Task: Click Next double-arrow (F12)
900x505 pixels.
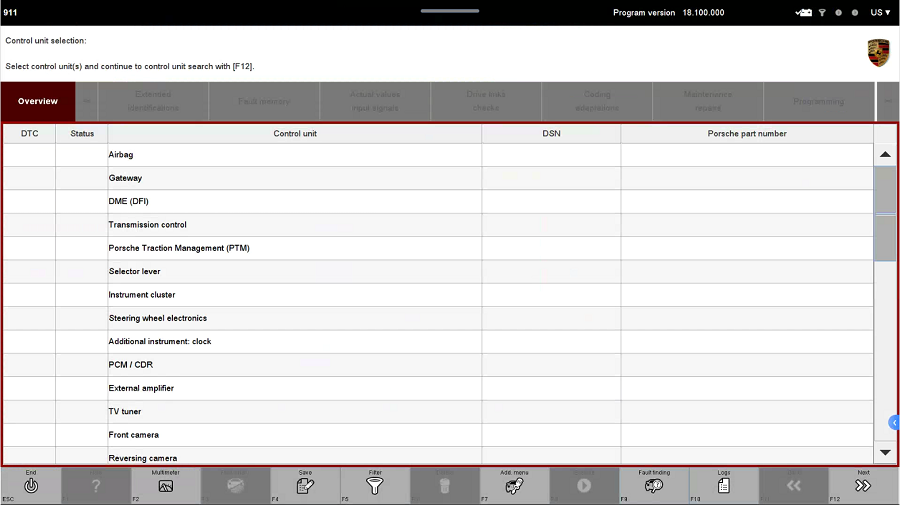Action: pyautogui.click(x=863, y=486)
